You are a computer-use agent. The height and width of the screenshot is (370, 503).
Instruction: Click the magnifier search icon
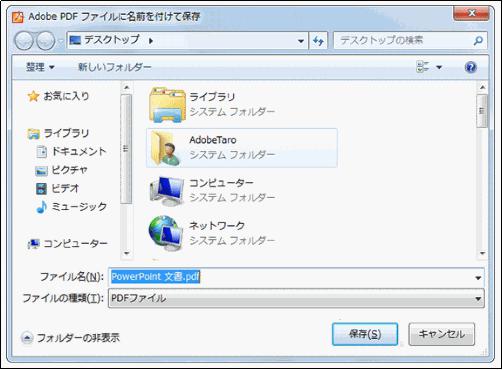pos(478,41)
